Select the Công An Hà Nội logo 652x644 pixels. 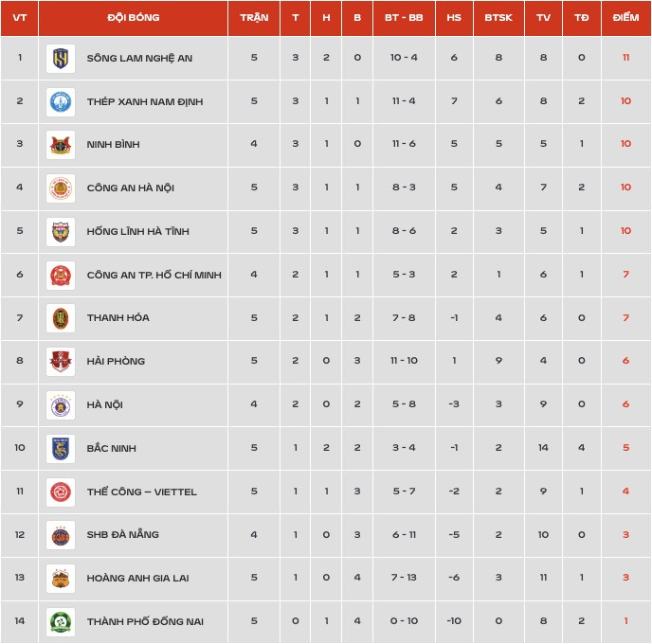(61, 188)
